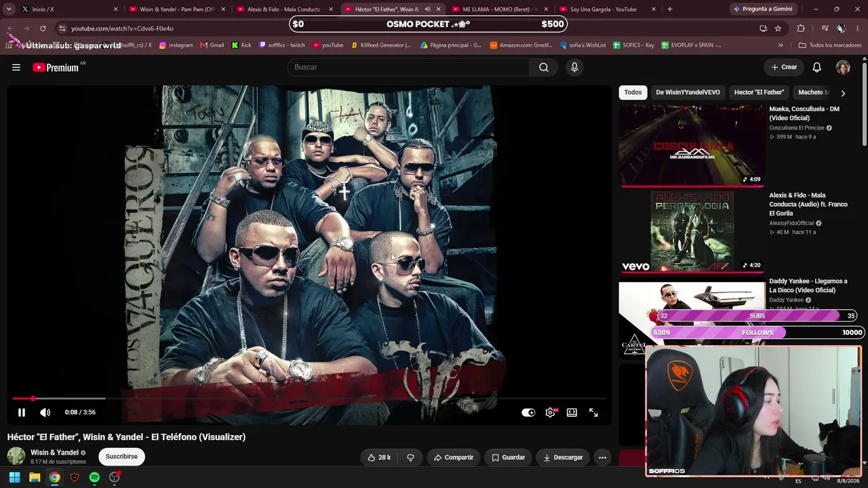Open the Gmail bookmark
This screenshot has height=488, width=868.
212,45
